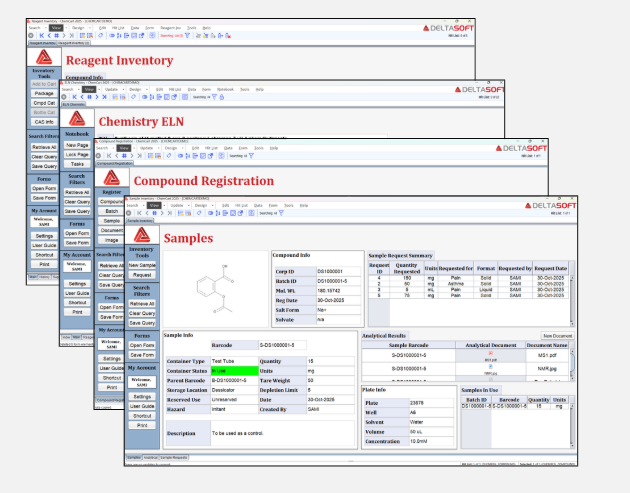This screenshot has height=493, width=630.
Task: Click record number icon in Samples toolbar
Action: coord(154,213)
